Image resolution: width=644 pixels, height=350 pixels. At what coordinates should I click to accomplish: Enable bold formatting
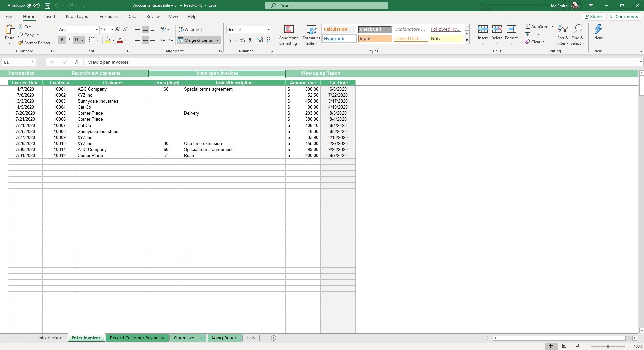click(x=62, y=40)
